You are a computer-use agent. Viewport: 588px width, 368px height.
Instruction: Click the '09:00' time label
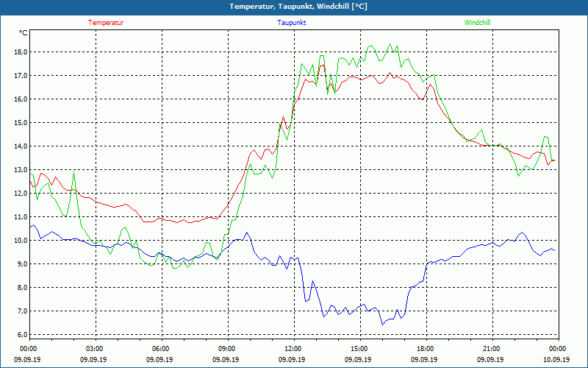(228, 349)
